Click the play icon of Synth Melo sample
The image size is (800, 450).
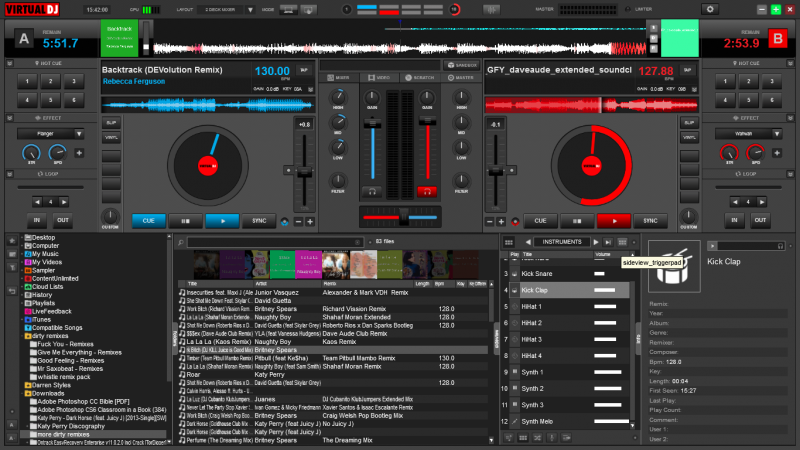click(x=514, y=421)
